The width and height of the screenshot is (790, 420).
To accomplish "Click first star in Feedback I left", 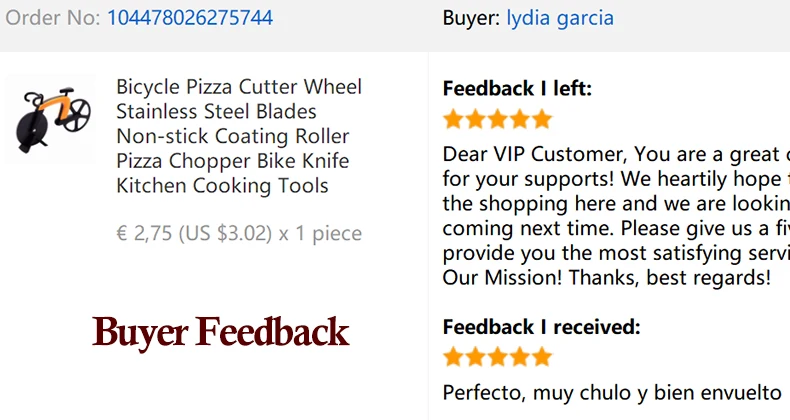I will 453,119.
